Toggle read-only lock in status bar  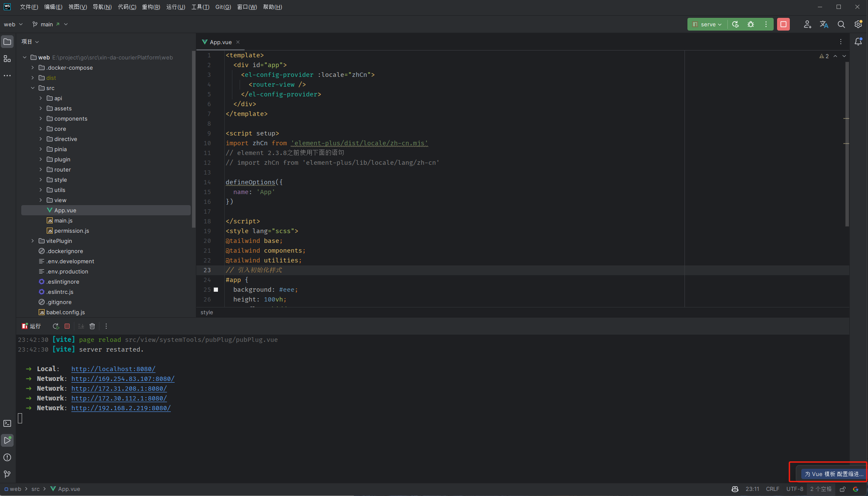[843, 489]
